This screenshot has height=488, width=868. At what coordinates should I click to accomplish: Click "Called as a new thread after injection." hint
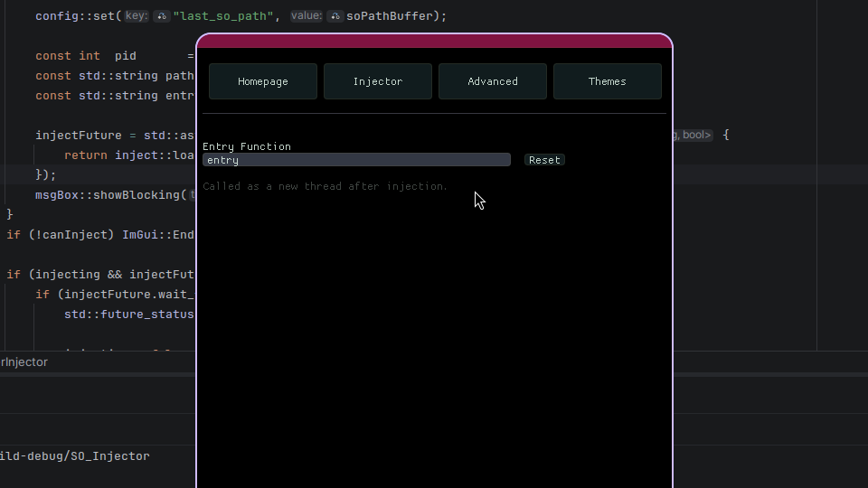point(325,186)
